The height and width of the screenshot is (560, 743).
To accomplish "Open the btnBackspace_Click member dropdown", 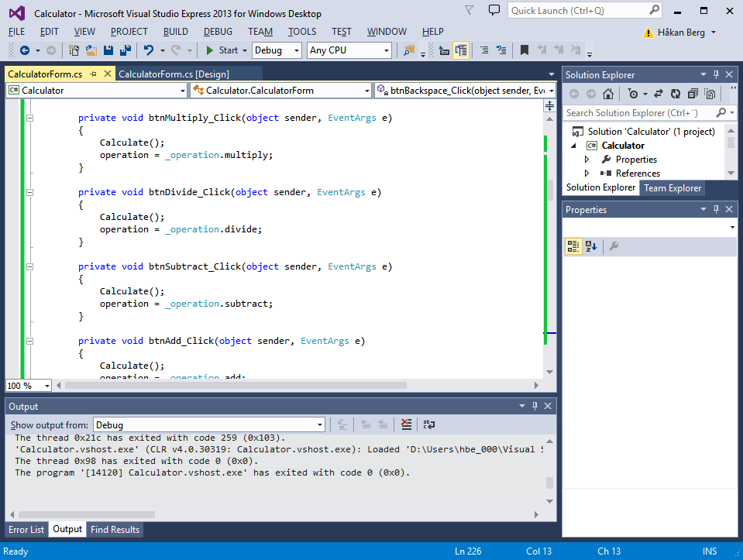I will coord(465,91).
